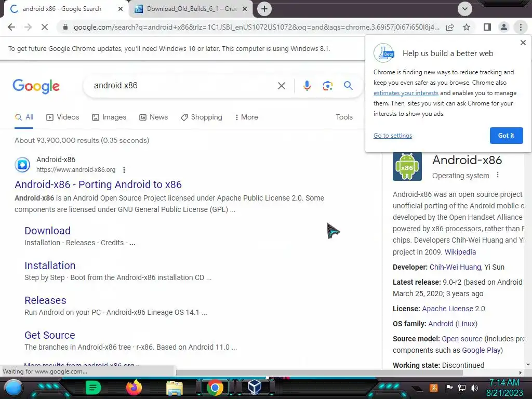The width and height of the screenshot is (532, 399).
Task: Open the Open source model link
Action: (462, 339)
